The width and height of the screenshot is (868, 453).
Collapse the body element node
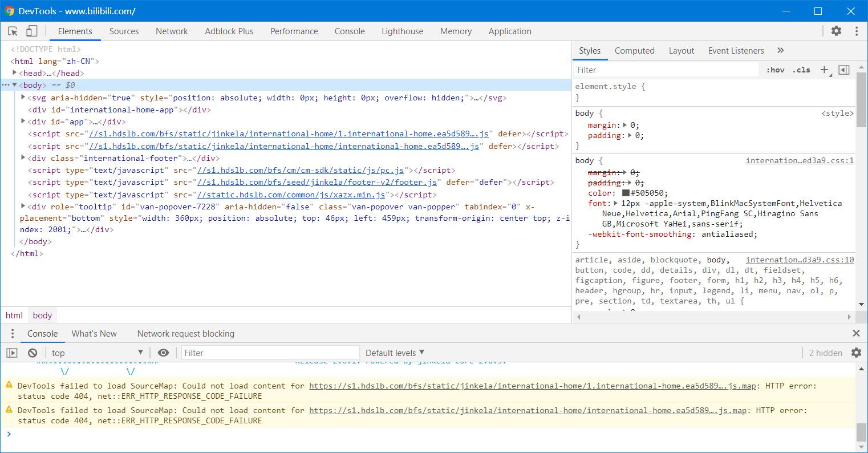click(15, 85)
